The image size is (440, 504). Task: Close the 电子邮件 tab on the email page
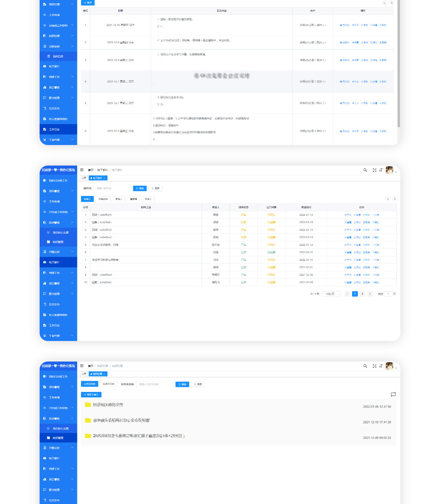coord(104,178)
